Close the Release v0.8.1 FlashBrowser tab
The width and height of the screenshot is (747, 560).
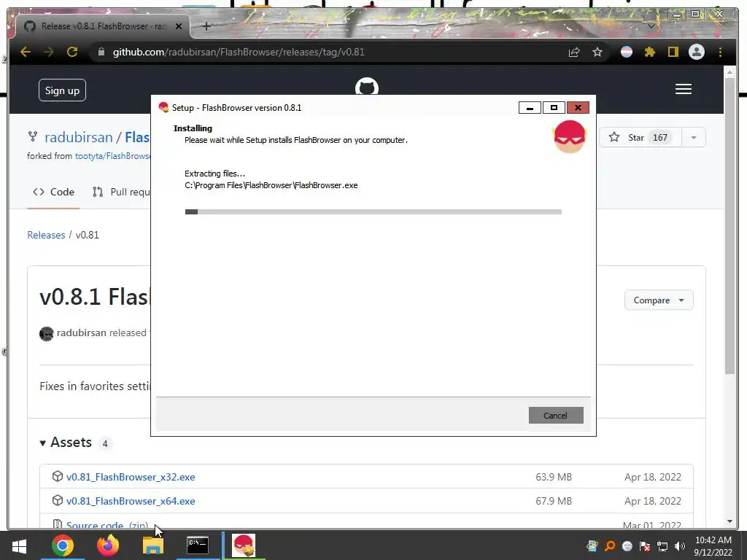[179, 26]
